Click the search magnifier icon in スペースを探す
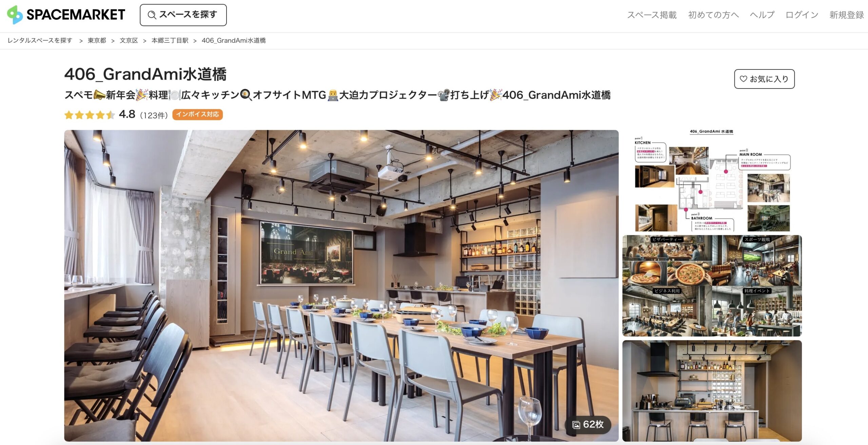Viewport: 868px width, 445px height. point(152,15)
